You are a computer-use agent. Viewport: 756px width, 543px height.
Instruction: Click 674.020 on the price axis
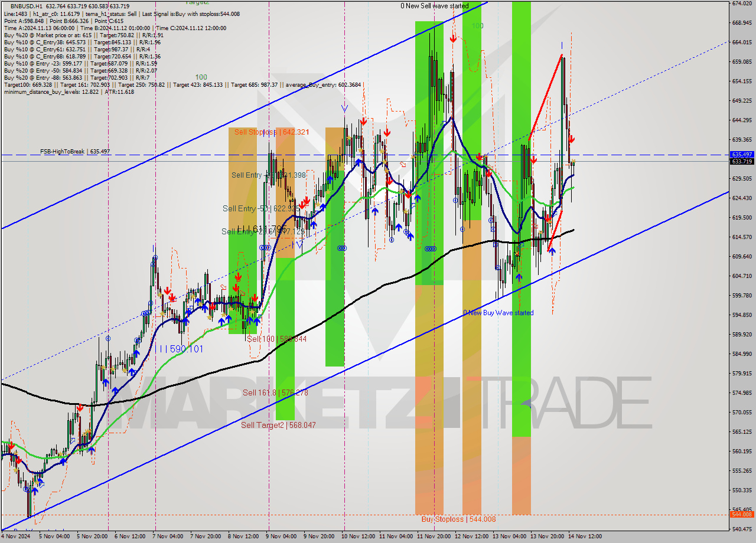[x=742, y=4]
